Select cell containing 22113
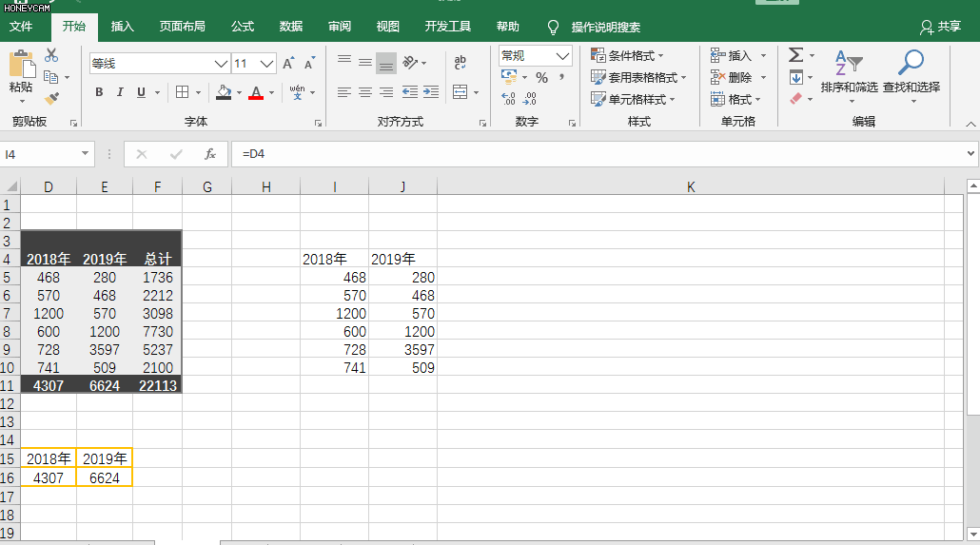Screen dimensions: 980x545 [x=158, y=385]
